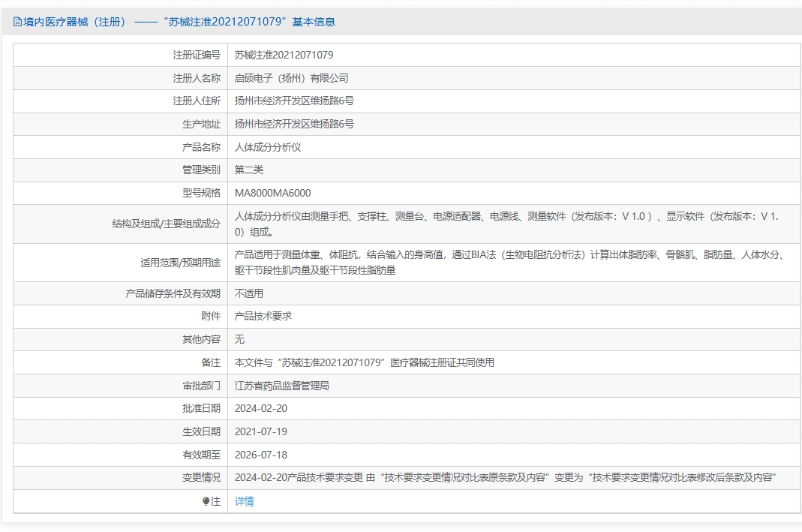This screenshot has height=532, width=802.
Task: Click the 注册人名称 label
Action: point(197,78)
